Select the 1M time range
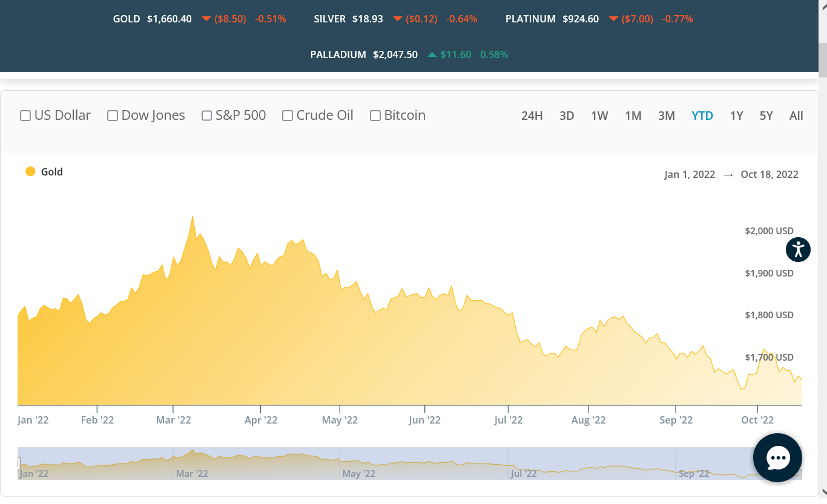This screenshot has width=827, height=504. [633, 116]
